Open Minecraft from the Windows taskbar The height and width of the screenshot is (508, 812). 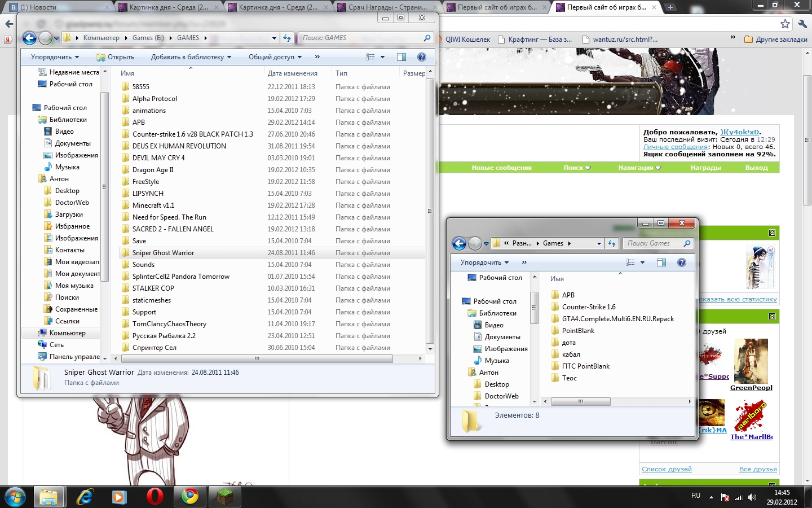[x=225, y=497]
